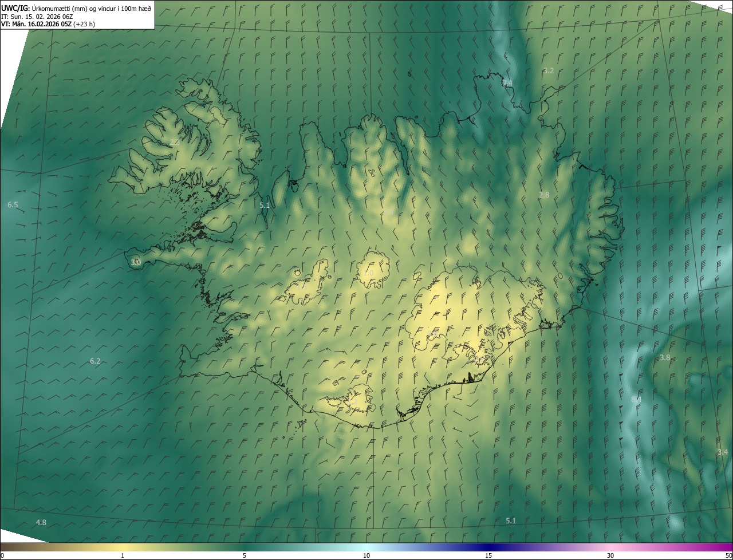733x560 pixels.
Task: Click the 5.1 label just above colour scale
Action: click(511, 520)
